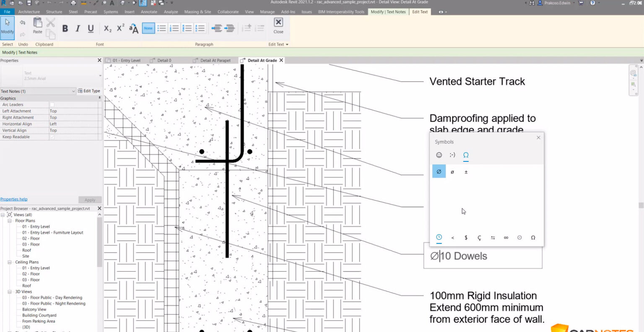Apply Superscript formatting
The height and width of the screenshot is (332, 644).
point(120,28)
